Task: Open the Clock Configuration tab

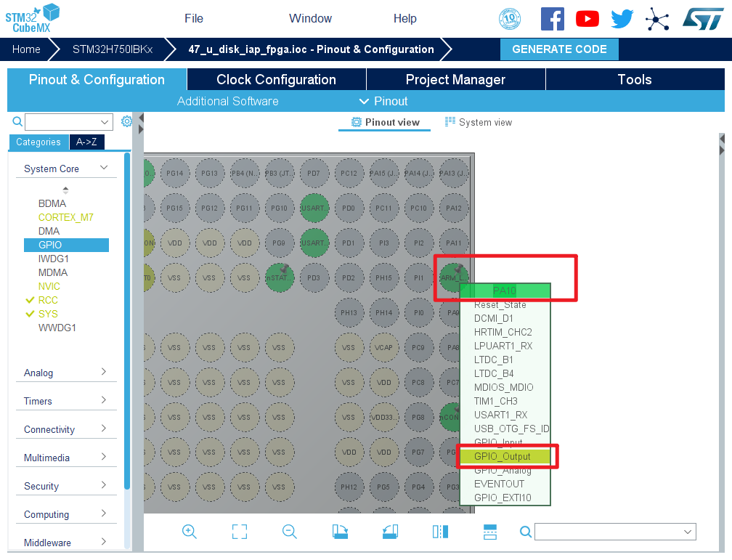Action: (276, 80)
